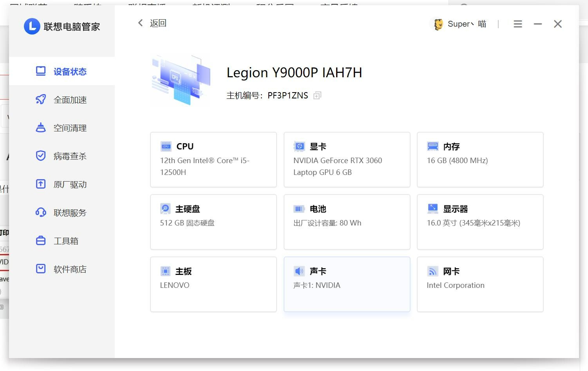Click the 主硬盘 disk icon

coord(165,209)
